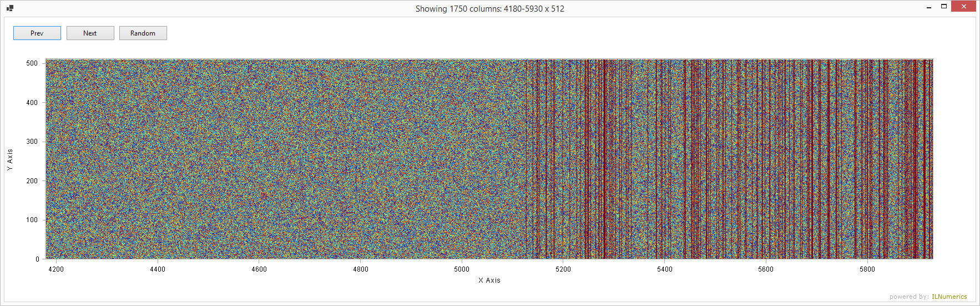Click the window title showing 1750 columns

tap(489, 9)
